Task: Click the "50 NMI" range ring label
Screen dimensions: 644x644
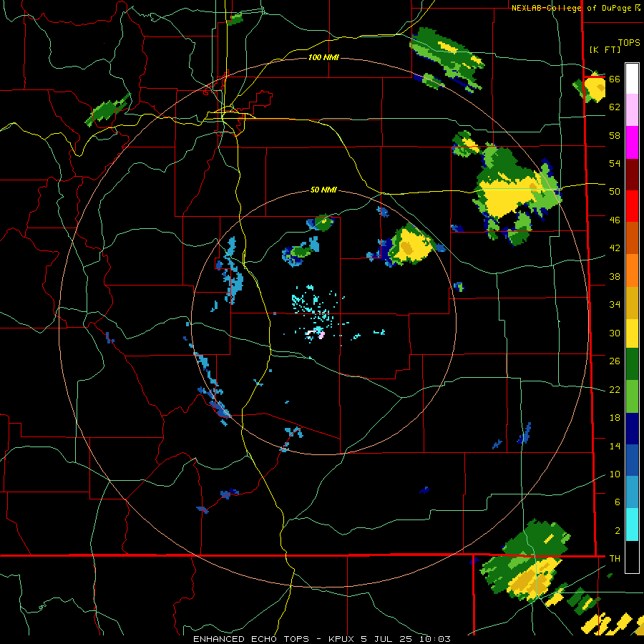Action: pyautogui.click(x=323, y=190)
